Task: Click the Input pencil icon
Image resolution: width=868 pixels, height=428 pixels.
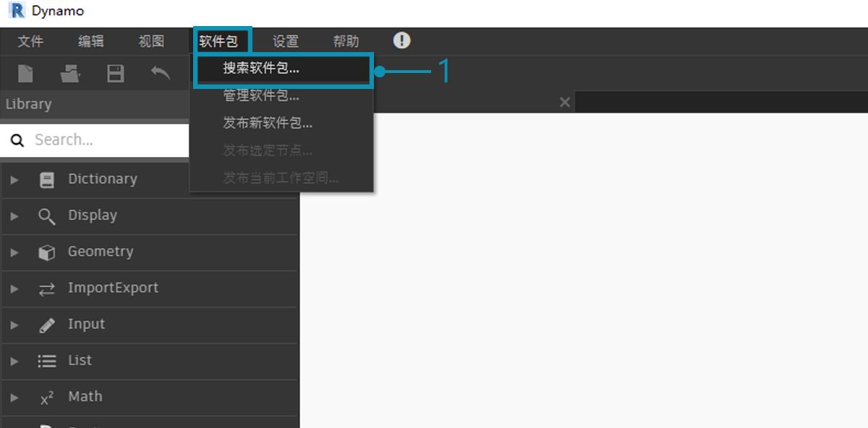Action: pyautogui.click(x=47, y=325)
